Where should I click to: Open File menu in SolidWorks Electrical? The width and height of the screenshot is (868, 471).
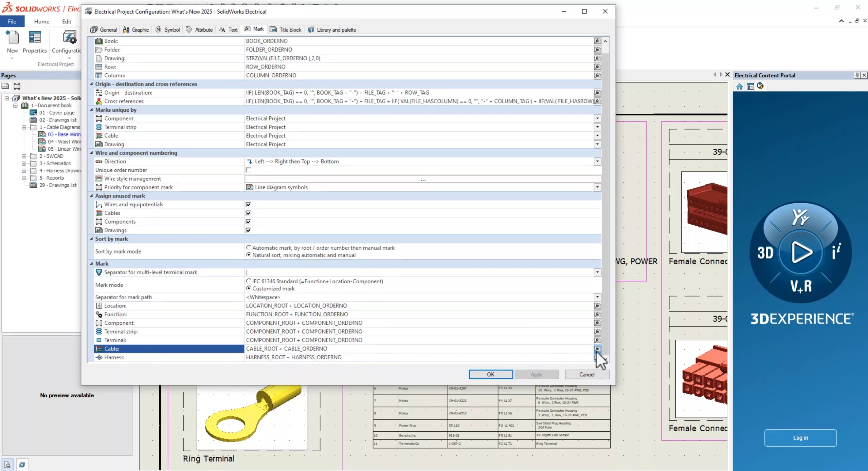point(12,21)
